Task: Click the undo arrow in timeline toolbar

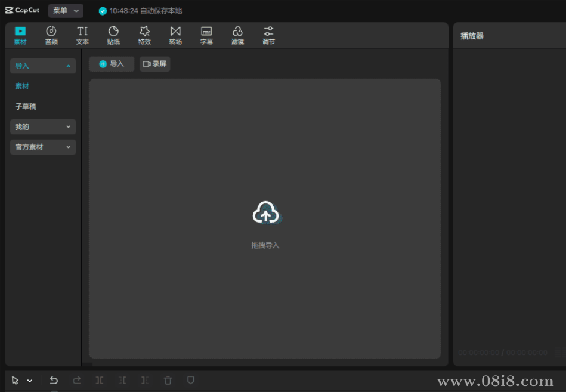Action: coord(54,380)
